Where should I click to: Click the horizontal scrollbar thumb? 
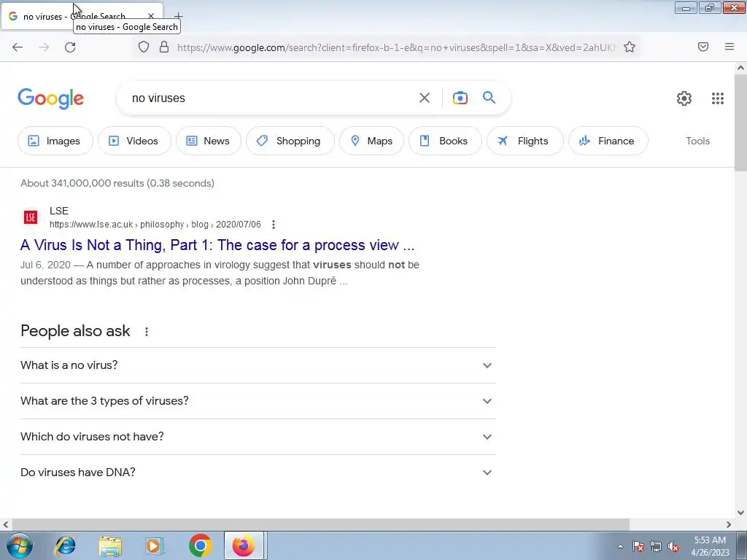(x=320, y=524)
